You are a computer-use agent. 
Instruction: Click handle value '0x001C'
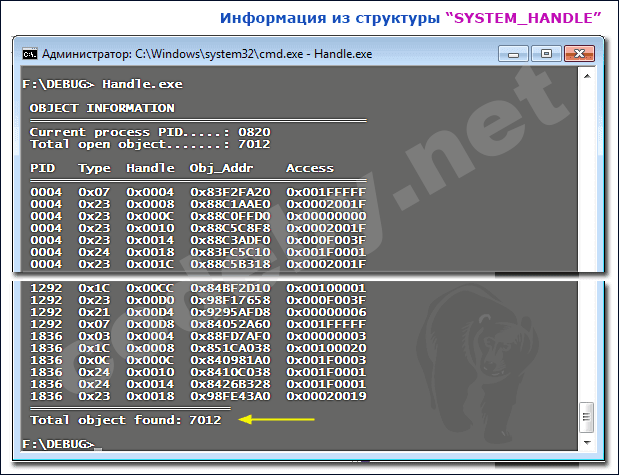[150, 264]
